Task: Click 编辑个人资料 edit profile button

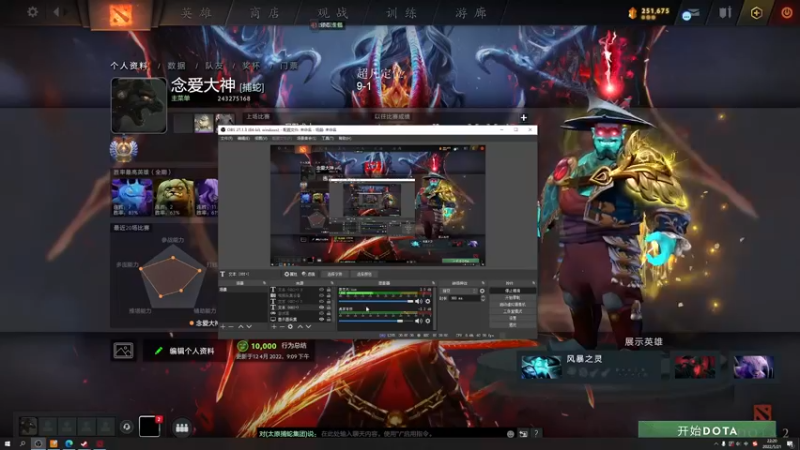Action: [185, 351]
